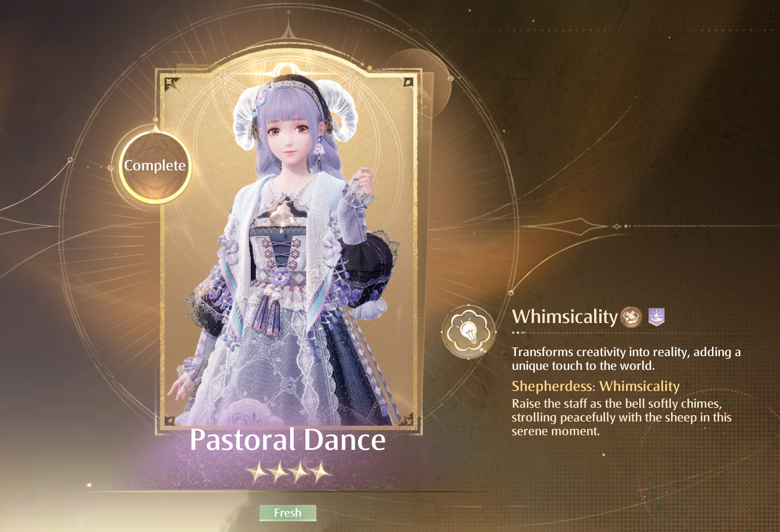Click the top-right corner ornament of card
This screenshot has width=780, height=532.
click(408, 82)
